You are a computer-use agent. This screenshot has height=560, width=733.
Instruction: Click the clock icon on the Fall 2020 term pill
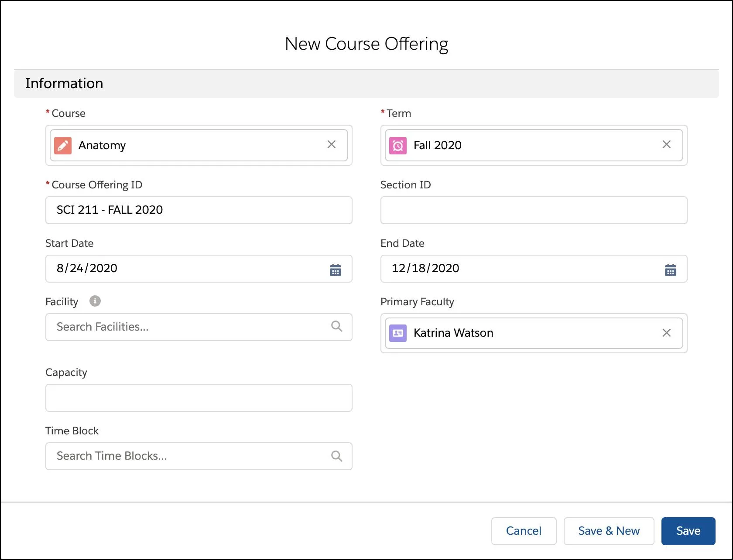point(397,145)
